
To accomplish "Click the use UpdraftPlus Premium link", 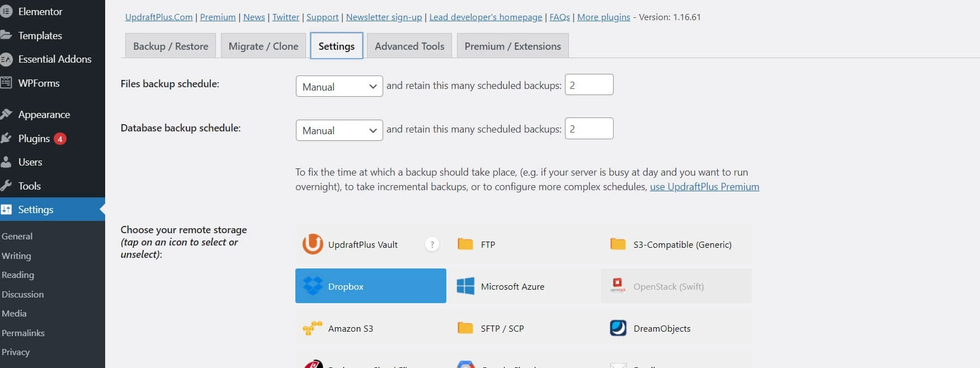I will point(705,187).
